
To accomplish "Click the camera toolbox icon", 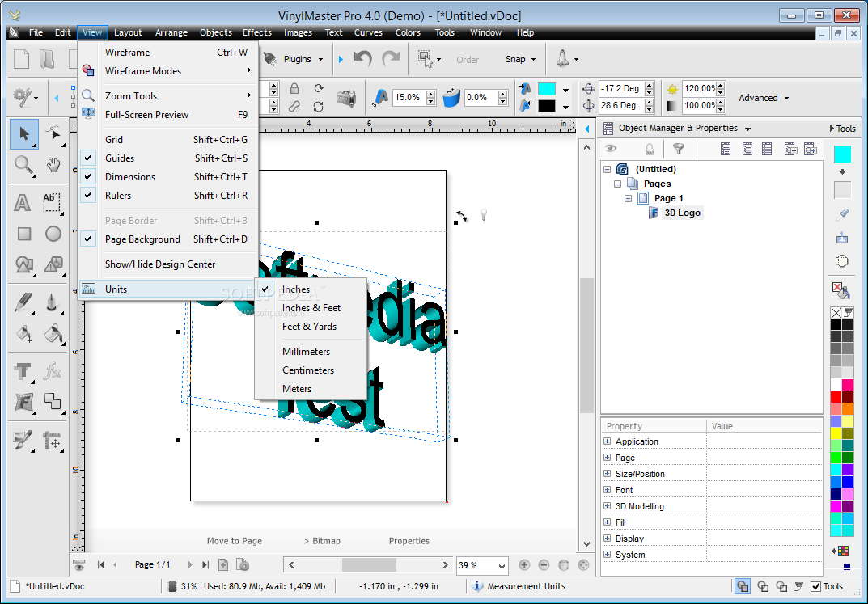I will click(346, 97).
